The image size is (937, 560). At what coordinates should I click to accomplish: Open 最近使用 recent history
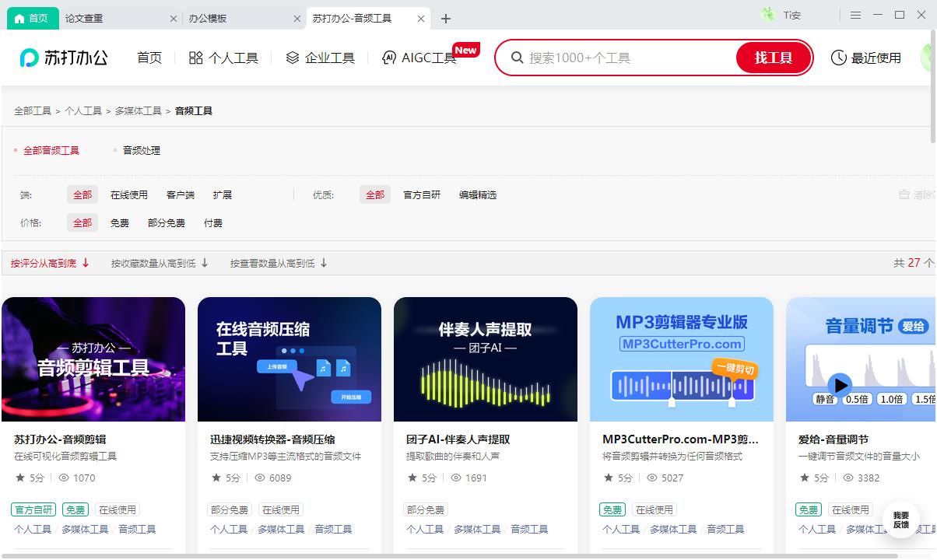[866, 58]
